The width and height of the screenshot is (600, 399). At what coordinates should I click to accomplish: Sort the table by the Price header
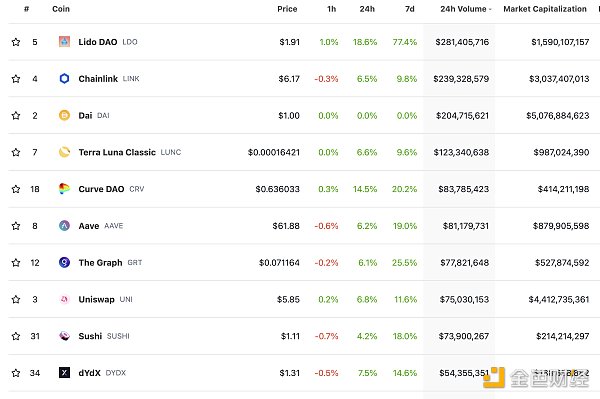pos(287,9)
